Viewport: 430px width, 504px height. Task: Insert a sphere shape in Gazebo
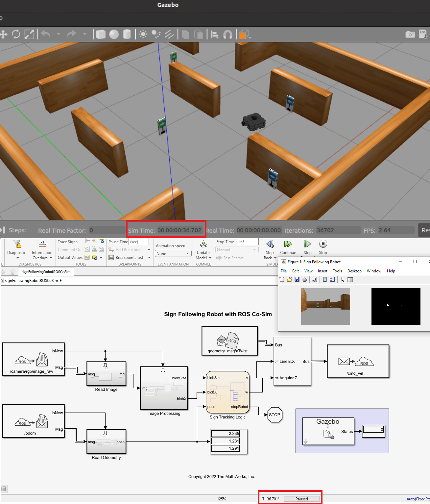coord(114,34)
